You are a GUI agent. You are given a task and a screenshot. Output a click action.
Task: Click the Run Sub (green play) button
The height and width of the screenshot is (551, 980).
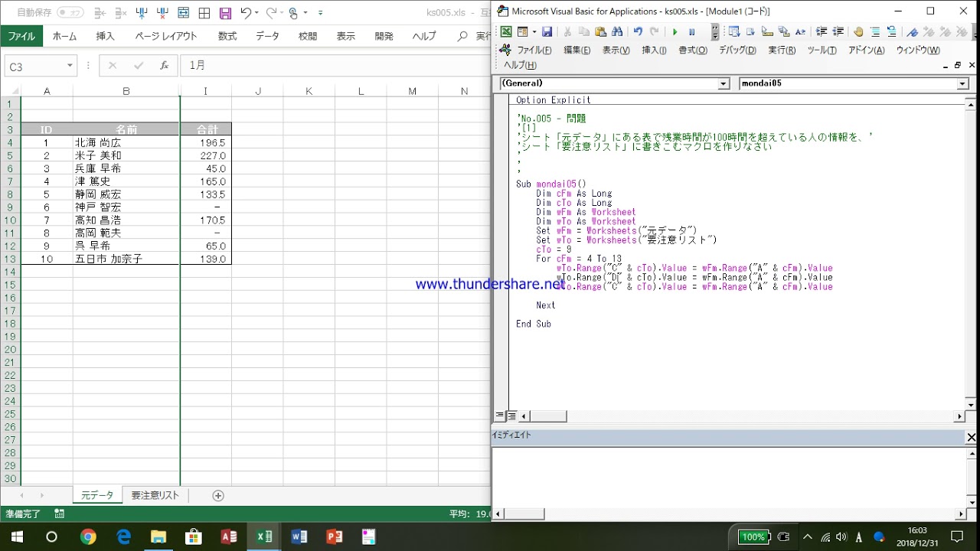coord(675,32)
